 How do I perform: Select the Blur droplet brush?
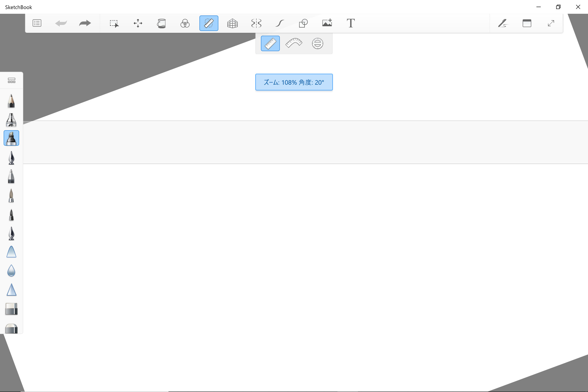pyautogui.click(x=11, y=271)
